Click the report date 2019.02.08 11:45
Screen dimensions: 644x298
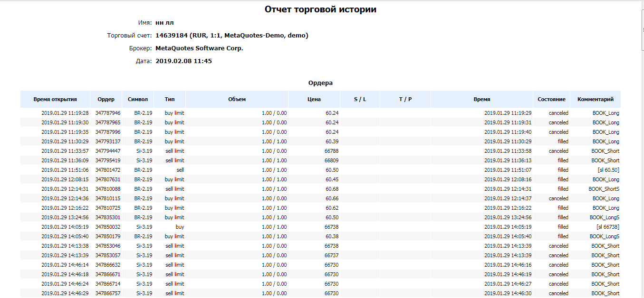[x=183, y=61]
